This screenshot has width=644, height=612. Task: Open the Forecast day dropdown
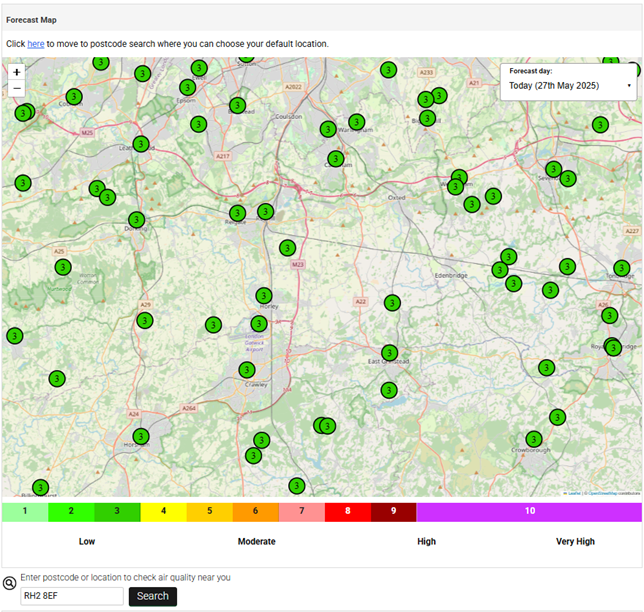[x=569, y=85]
